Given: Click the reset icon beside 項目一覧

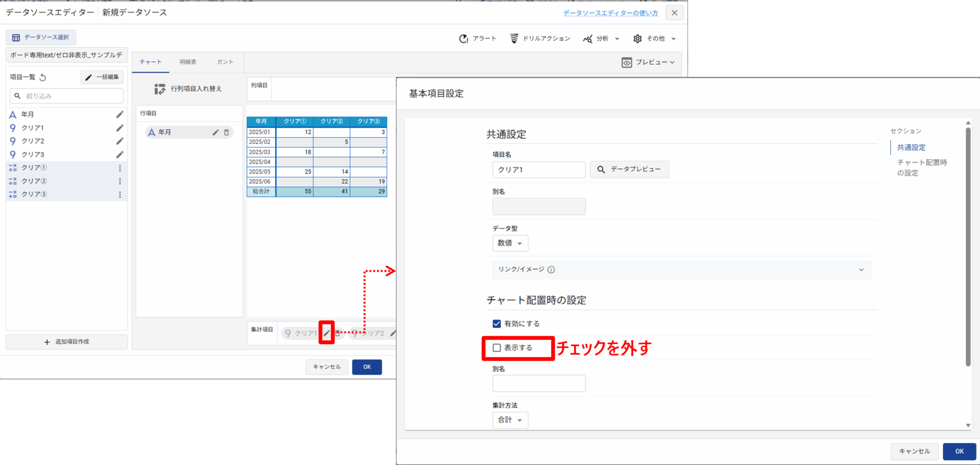Looking at the screenshot, I should [43, 77].
